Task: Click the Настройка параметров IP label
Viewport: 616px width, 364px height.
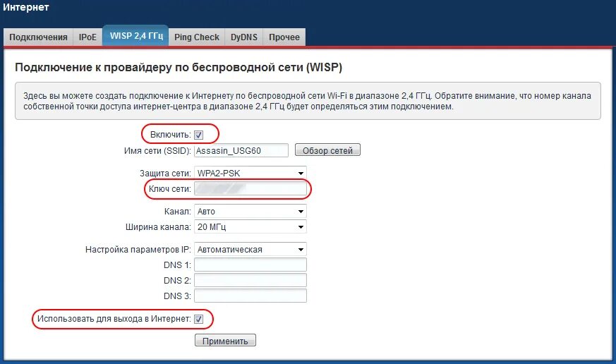Action: [138, 249]
